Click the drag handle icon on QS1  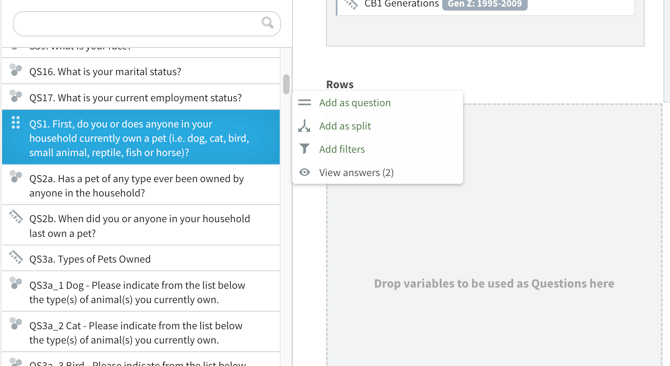(x=16, y=123)
